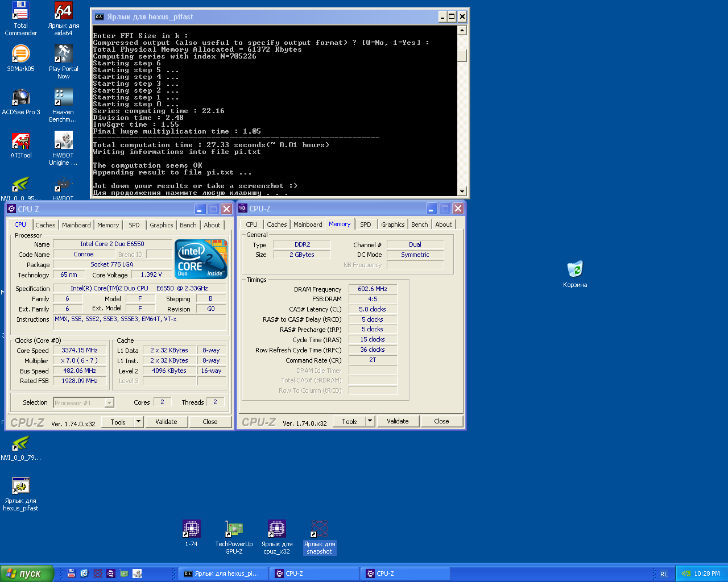Click the RL language indicator in the tray
Screen dimensions: 728x582
click(x=664, y=573)
